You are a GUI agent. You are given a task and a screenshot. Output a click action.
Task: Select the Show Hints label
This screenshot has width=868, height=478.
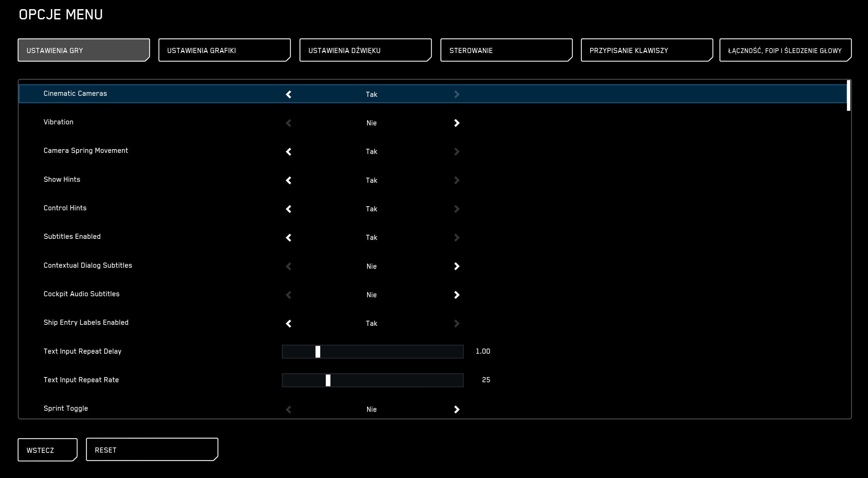[x=62, y=179]
